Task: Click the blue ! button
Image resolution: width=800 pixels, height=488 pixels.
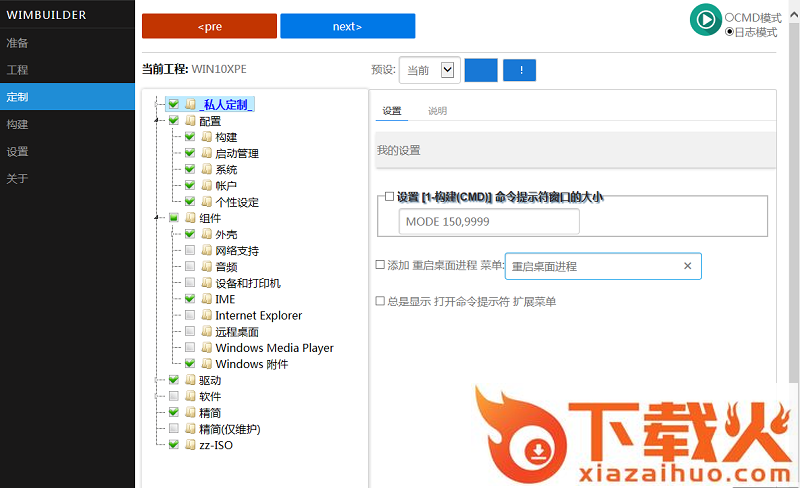Action: [519, 70]
